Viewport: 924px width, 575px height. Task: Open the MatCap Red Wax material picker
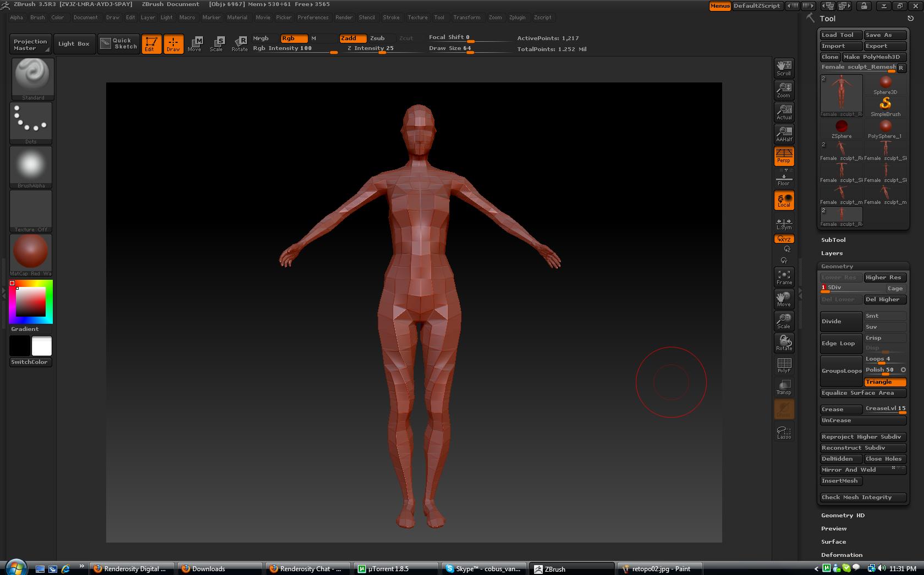click(31, 255)
